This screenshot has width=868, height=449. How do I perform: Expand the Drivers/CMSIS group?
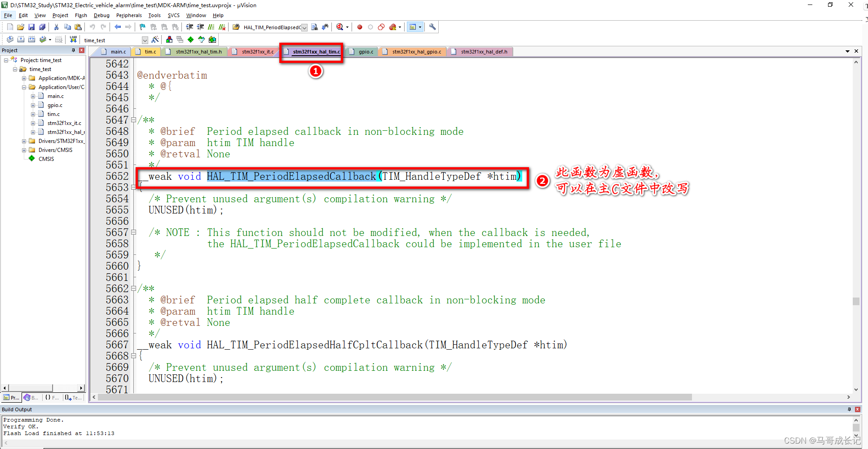tap(24, 150)
